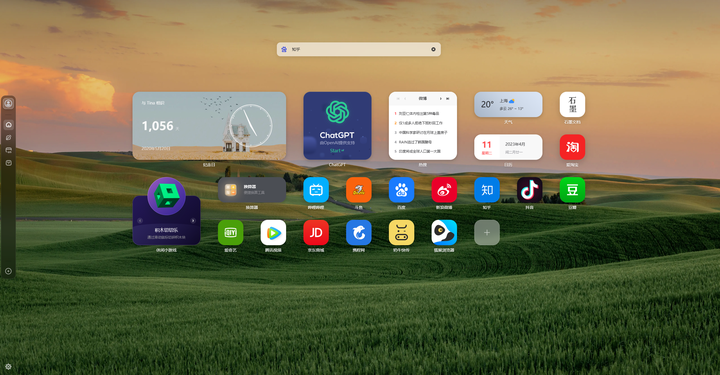Open the green cube game icon
The height and width of the screenshot is (375, 720).
pyautogui.click(x=166, y=196)
